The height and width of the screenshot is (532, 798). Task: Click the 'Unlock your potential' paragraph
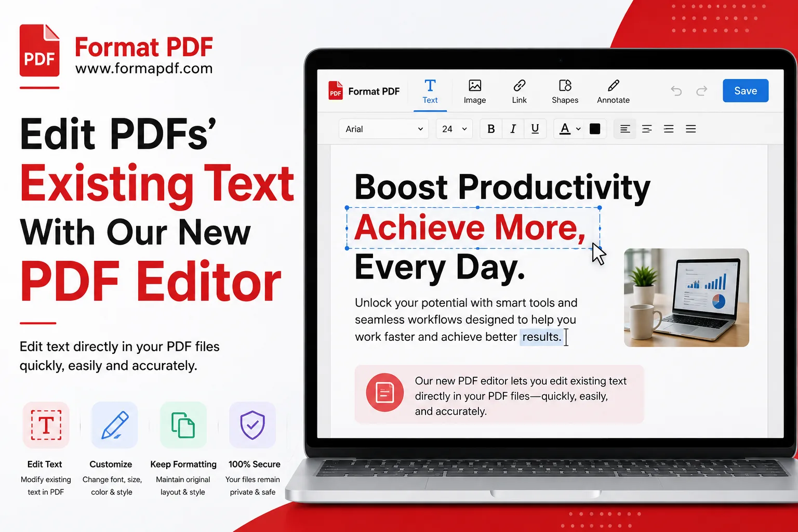(x=465, y=320)
